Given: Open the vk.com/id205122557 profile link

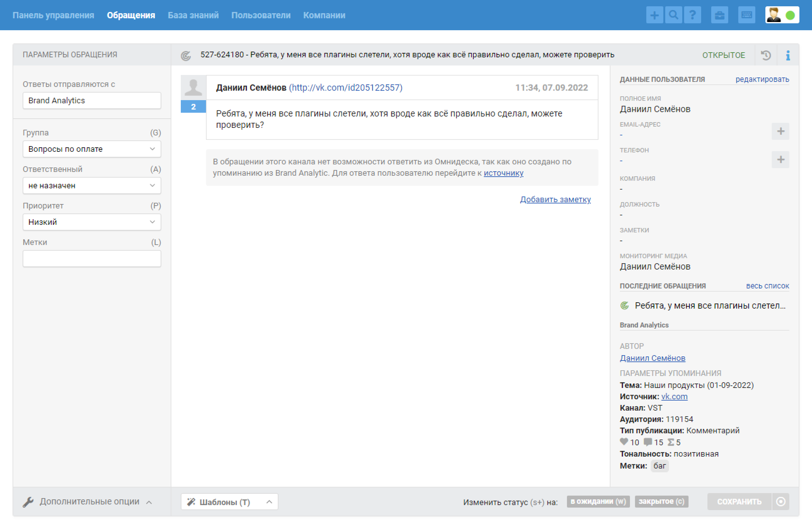Looking at the screenshot, I should tap(346, 88).
